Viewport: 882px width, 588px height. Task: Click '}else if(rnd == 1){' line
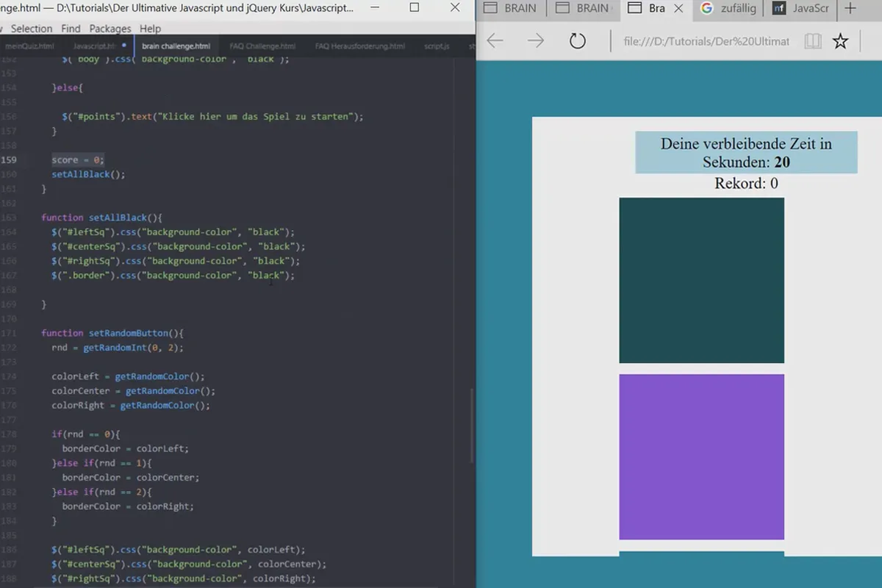(x=101, y=463)
